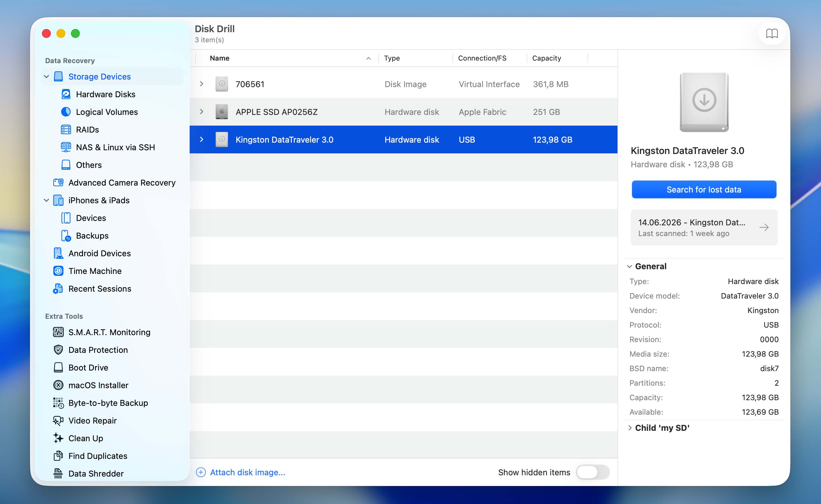Click the Find Duplicates icon
This screenshot has width=821, height=504.
point(58,456)
